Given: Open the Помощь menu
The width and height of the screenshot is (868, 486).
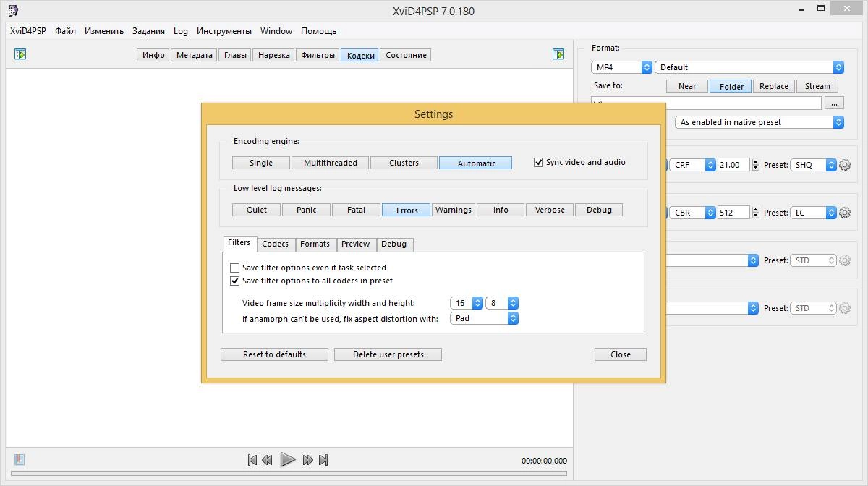Looking at the screenshot, I should pyautogui.click(x=319, y=31).
